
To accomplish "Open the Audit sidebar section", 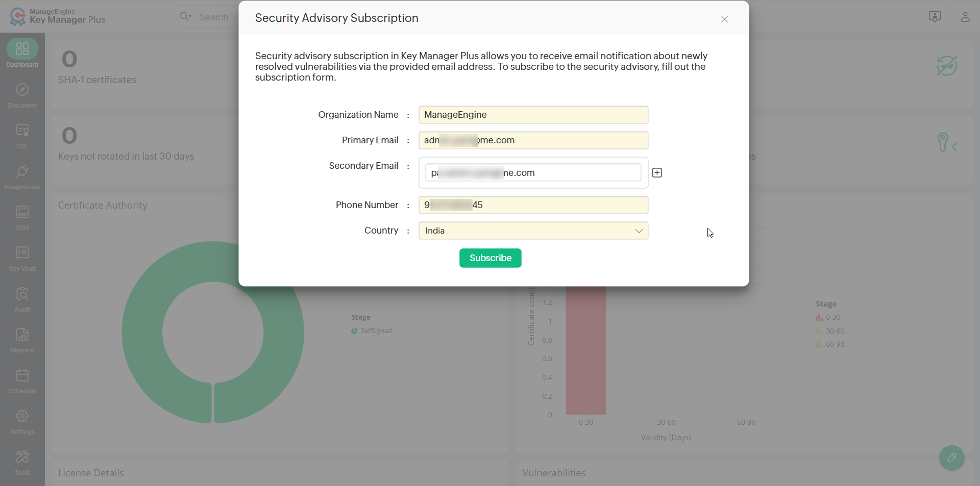I will coord(22,299).
